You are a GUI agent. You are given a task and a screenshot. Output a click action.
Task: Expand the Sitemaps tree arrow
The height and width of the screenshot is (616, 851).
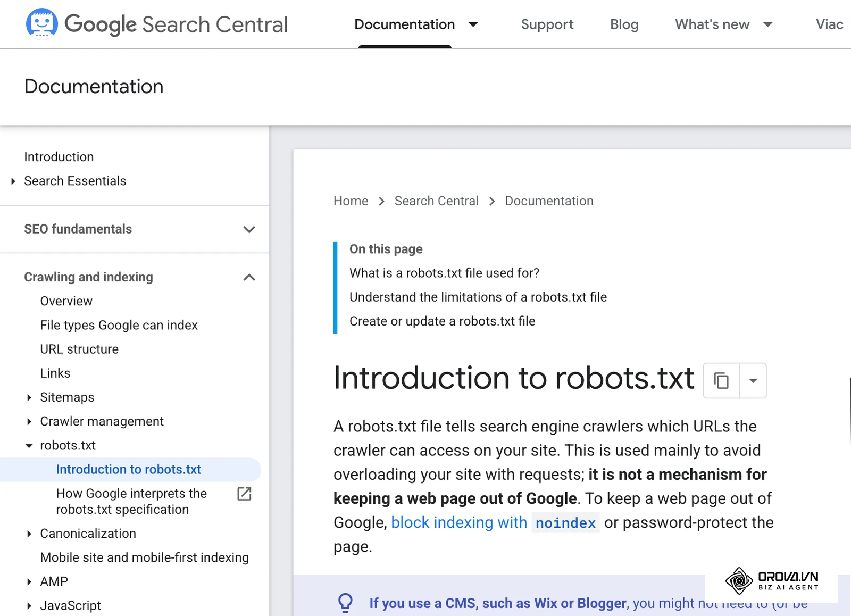29,397
